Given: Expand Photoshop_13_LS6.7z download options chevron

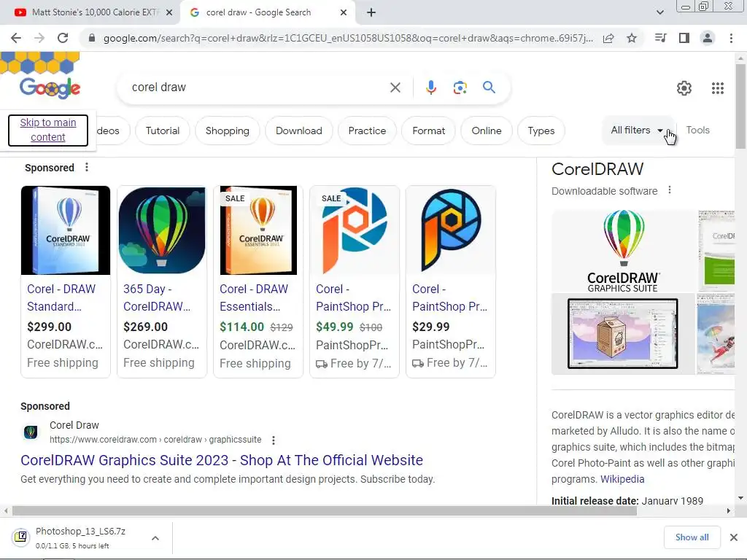Looking at the screenshot, I should [x=155, y=538].
